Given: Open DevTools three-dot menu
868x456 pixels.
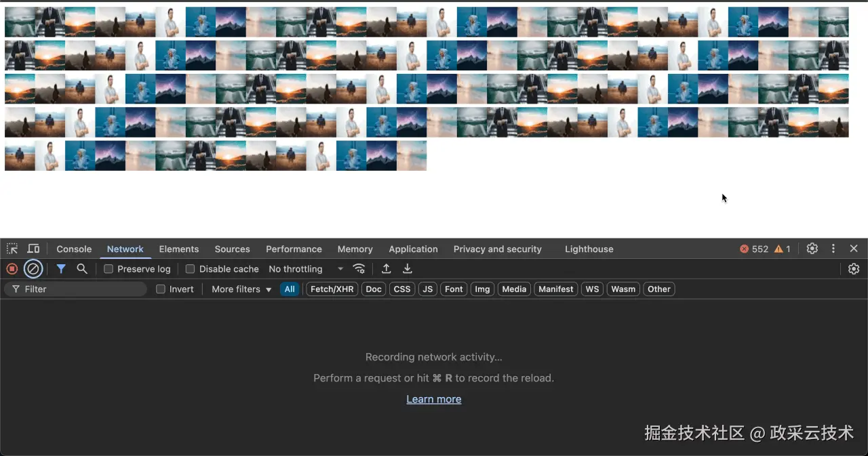Looking at the screenshot, I should point(833,249).
